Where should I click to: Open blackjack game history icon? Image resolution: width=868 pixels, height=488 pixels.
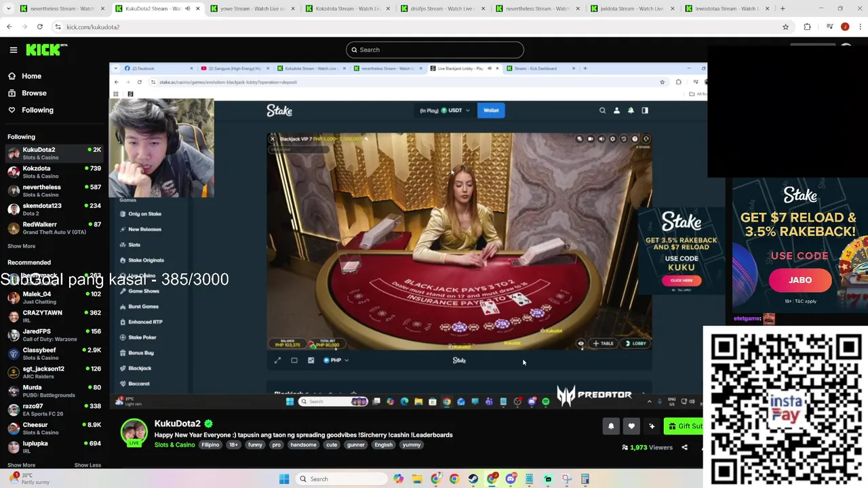point(623,139)
